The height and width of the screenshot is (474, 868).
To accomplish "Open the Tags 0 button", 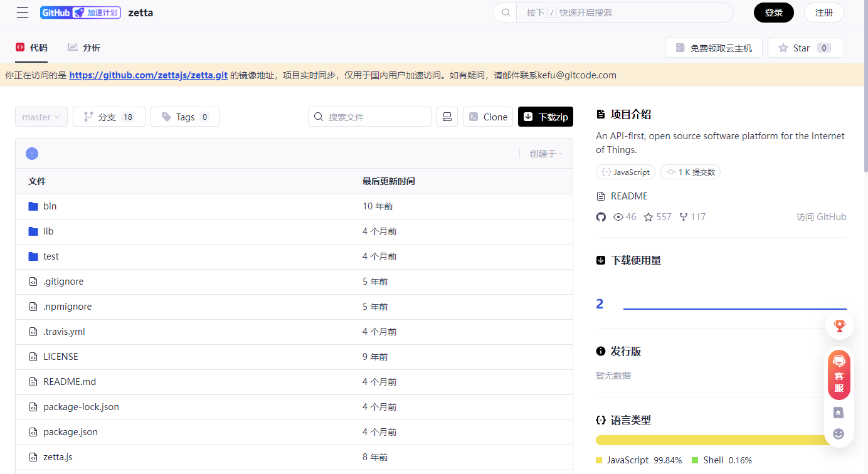I will (x=185, y=117).
